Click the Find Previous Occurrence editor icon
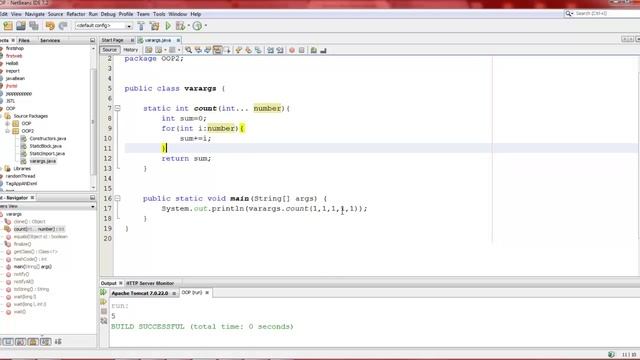 pos(198,50)
